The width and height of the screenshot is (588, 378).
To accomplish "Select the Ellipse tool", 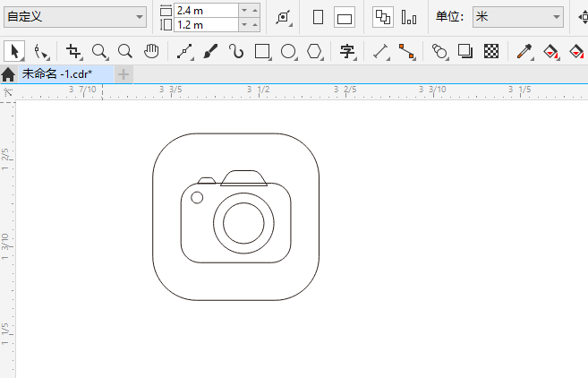I will pyautogui.click(x=289, y=51).
